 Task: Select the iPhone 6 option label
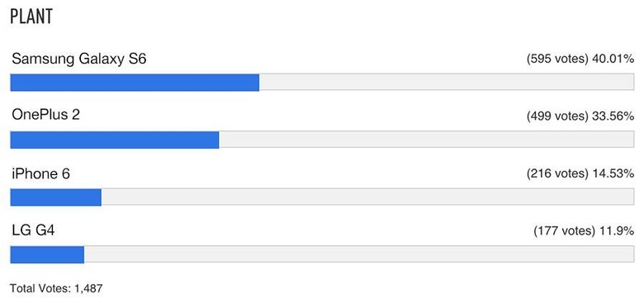pyautogui.click(x=40, y=173)
